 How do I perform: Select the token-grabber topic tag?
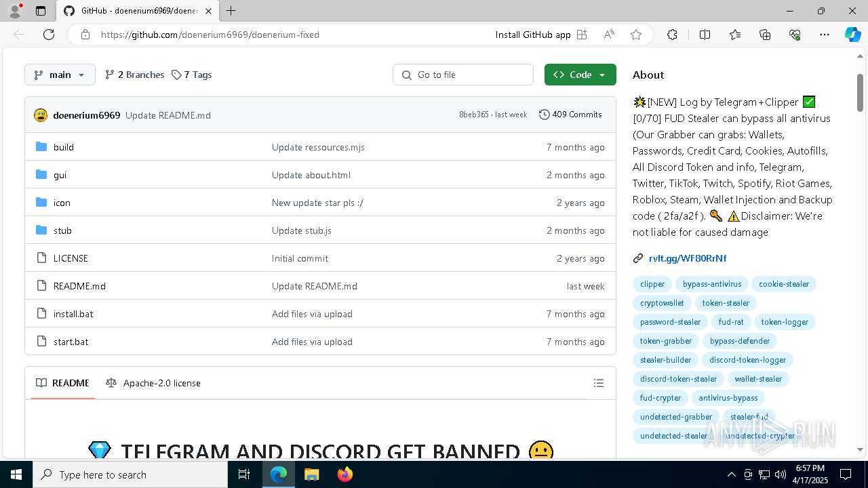click(666, 341)
